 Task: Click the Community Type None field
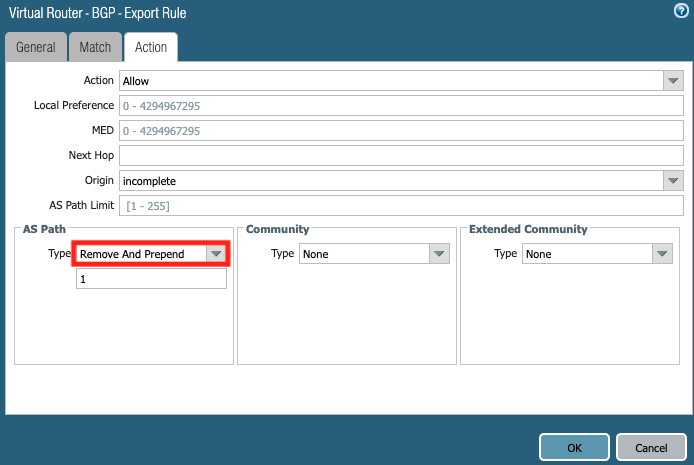[364, 254]
